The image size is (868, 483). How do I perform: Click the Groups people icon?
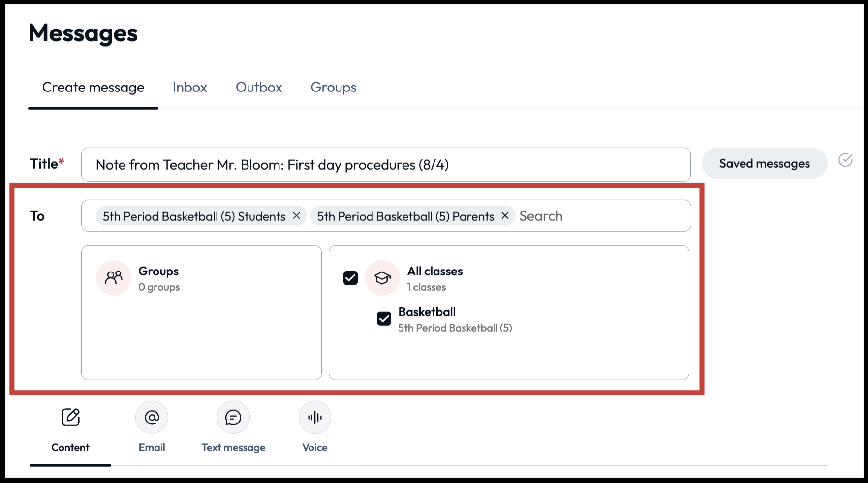(114, 278)
